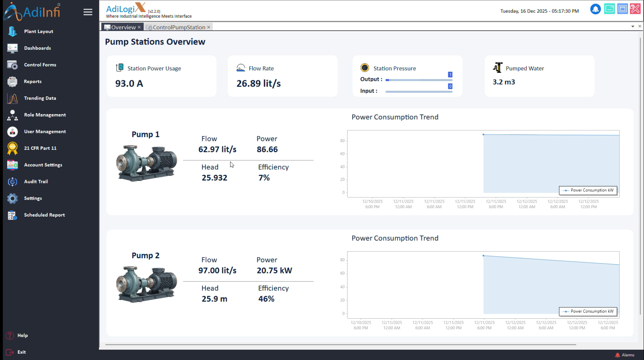The image size is (644, 360).
Task: Click the Settings gear icon
Action: click(12, 199)
